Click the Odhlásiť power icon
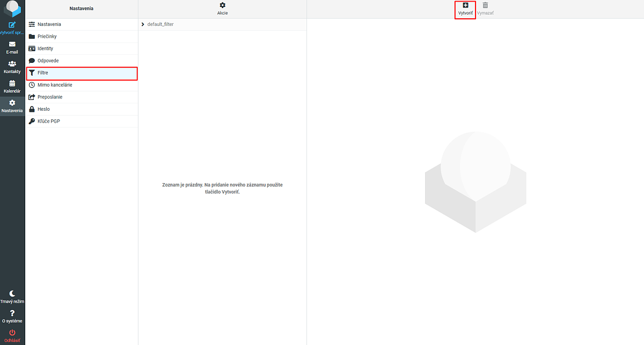Screen dimensions: 644x345 [x=12, y=333]
